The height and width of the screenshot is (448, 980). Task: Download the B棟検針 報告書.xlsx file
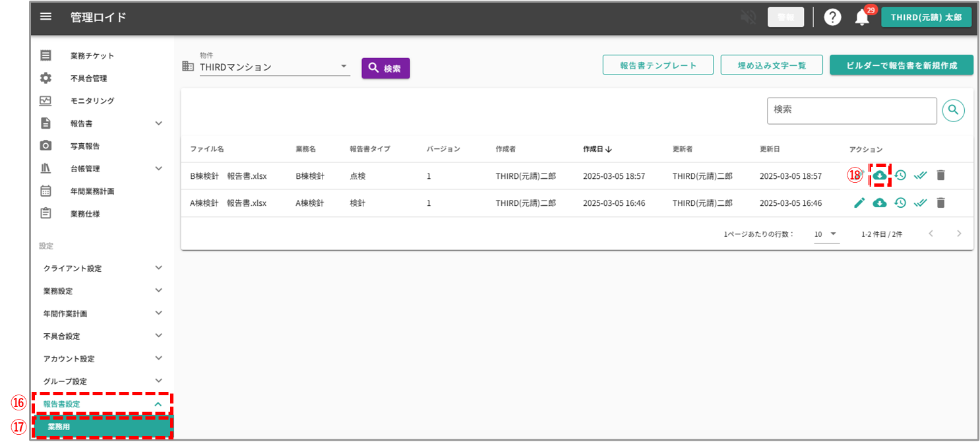pos(880,176)
